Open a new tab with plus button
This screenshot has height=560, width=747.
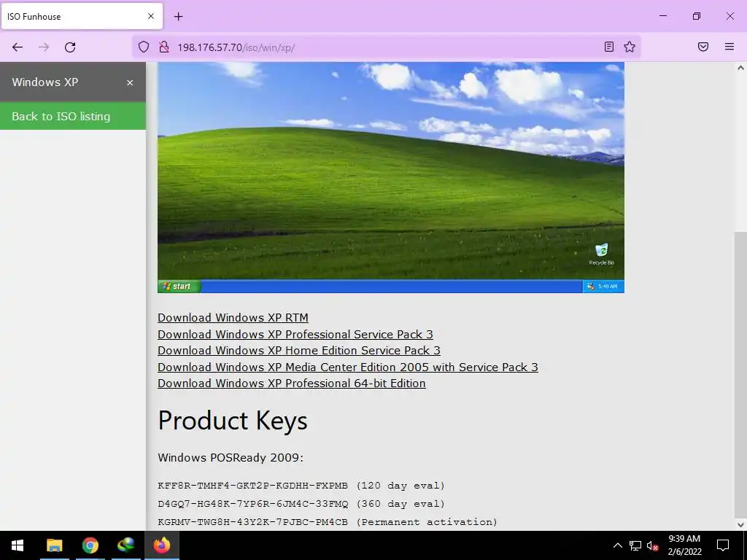click(178, 17)
